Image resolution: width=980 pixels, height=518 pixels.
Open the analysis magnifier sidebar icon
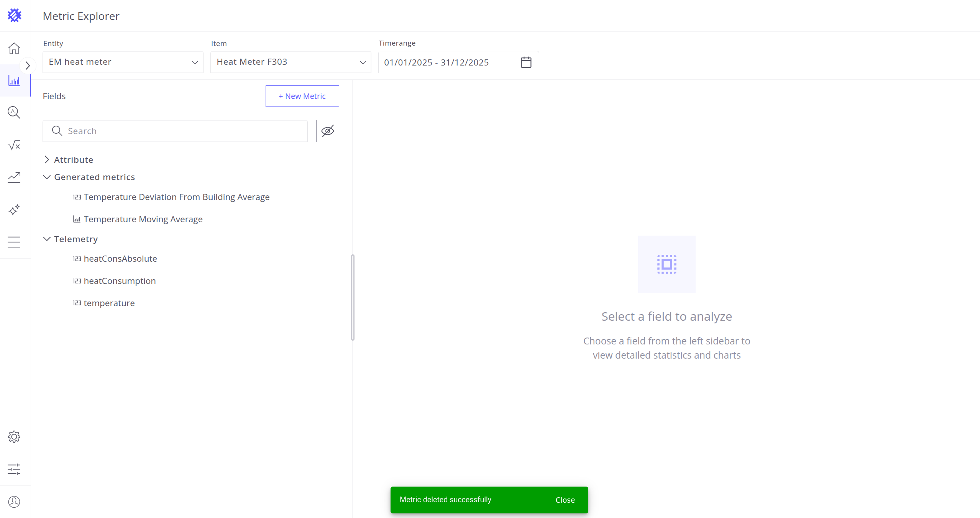point(14,113)
